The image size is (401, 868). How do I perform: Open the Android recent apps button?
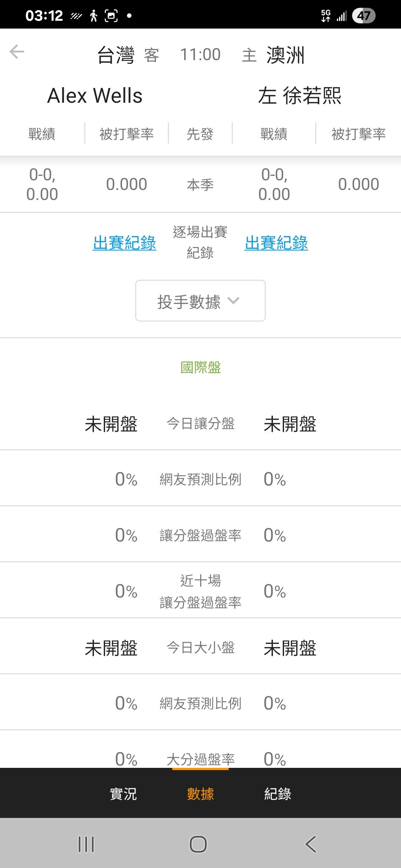tap(86, 844)
